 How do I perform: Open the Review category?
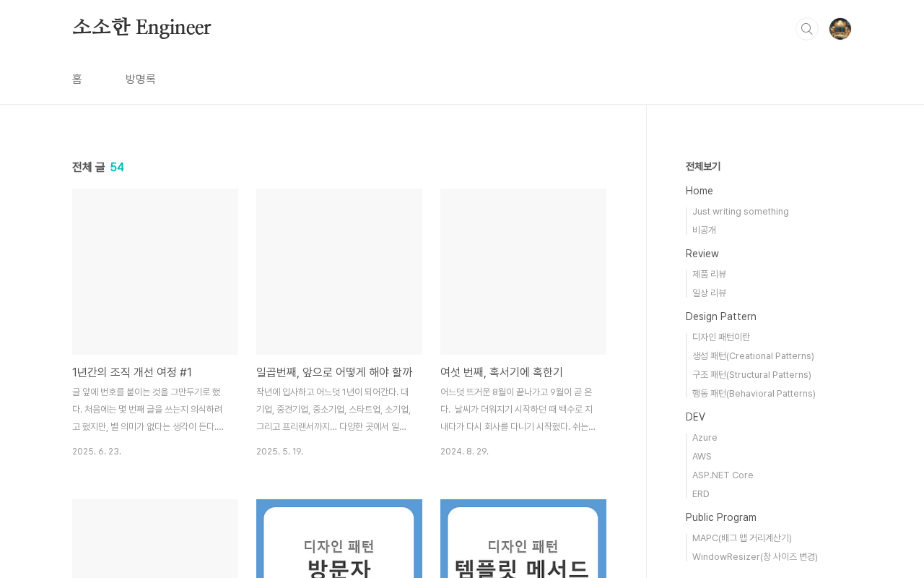tap(702, 254)
